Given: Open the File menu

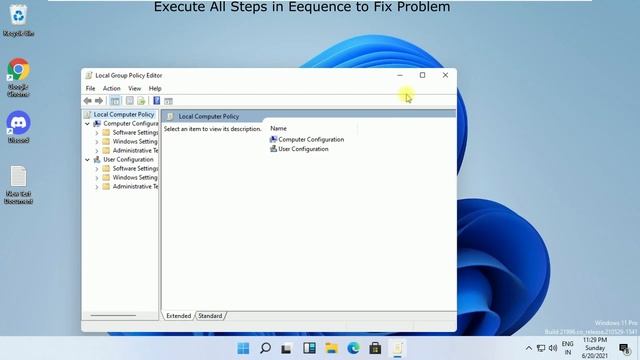Looking at the screenshot, I should pyautogui.click(x=90, y=88).
